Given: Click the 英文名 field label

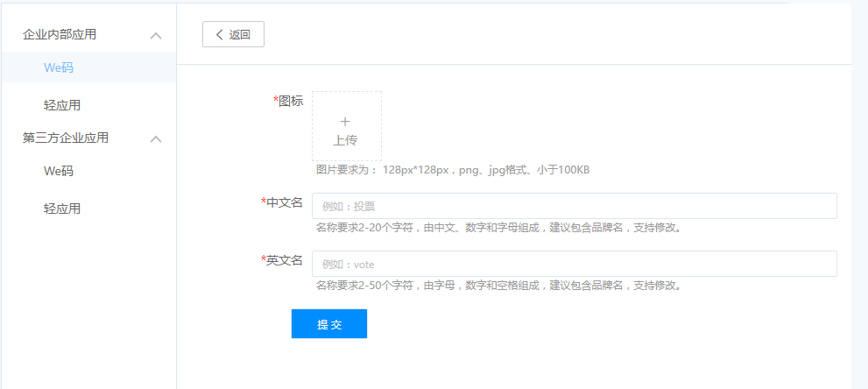Looking at the screenshot, I should [282, 260].
